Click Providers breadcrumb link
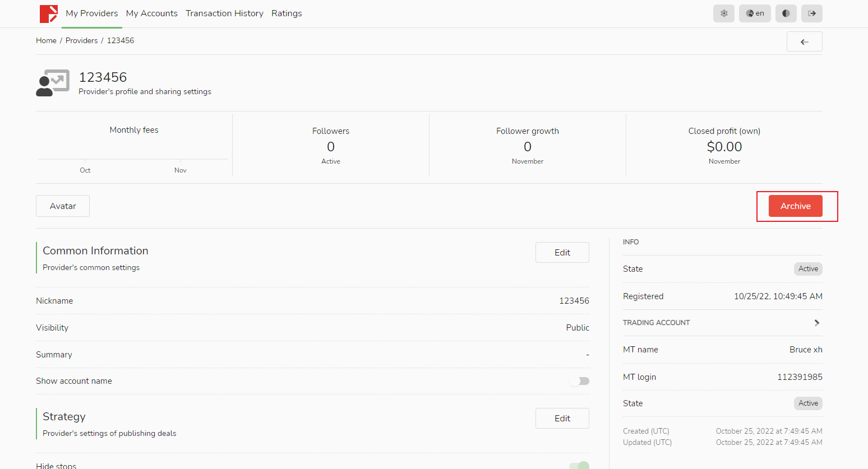868x469 pixels. (81, 41)
